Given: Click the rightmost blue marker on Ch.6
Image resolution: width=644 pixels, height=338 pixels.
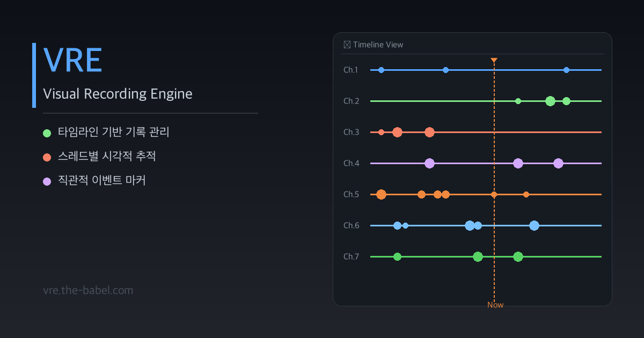Looking at the screenshot, I should [x=534, y=225].
